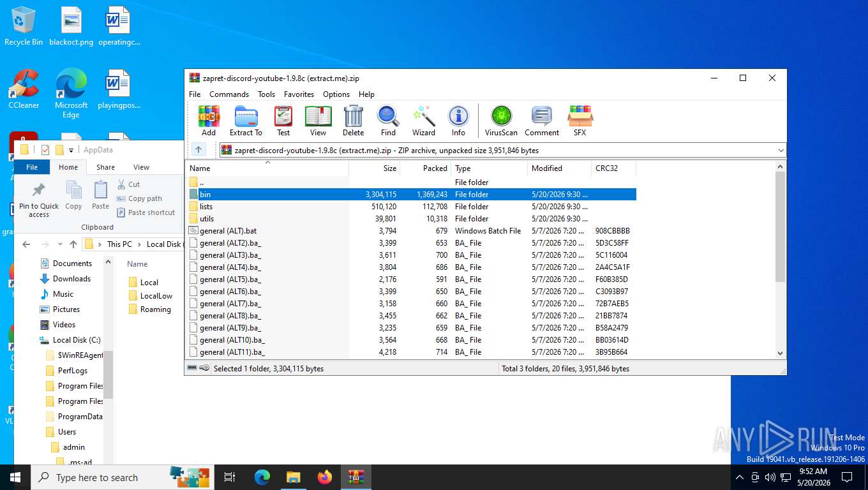Viewport: 868px width, 490px height.
Task: Click Pin to Quick access button
Action: [x=38, y=199]
